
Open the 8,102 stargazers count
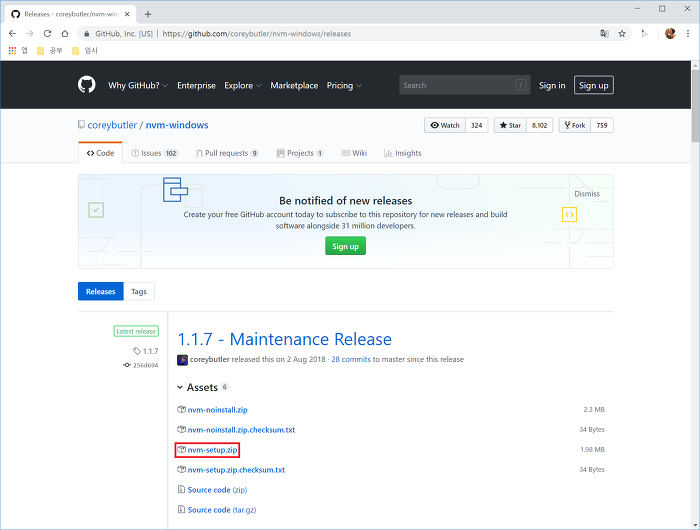click(x=540, y=125)
